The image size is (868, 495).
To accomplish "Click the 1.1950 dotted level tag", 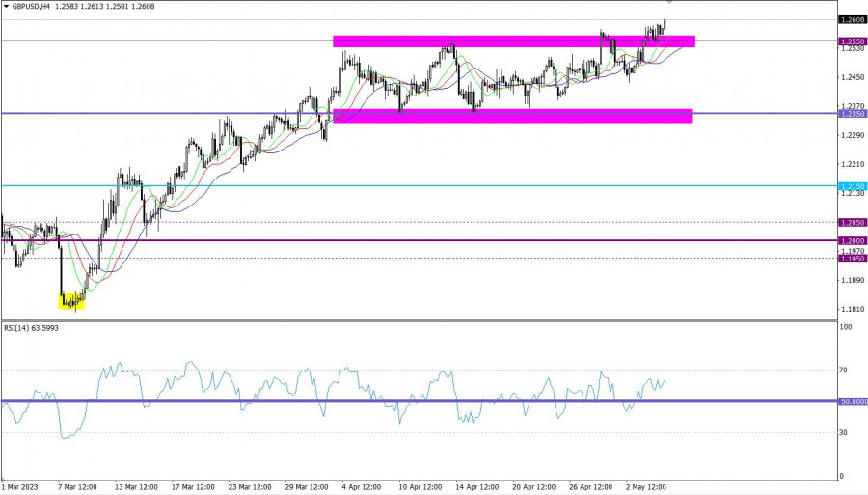I will (x=852, y=259).
